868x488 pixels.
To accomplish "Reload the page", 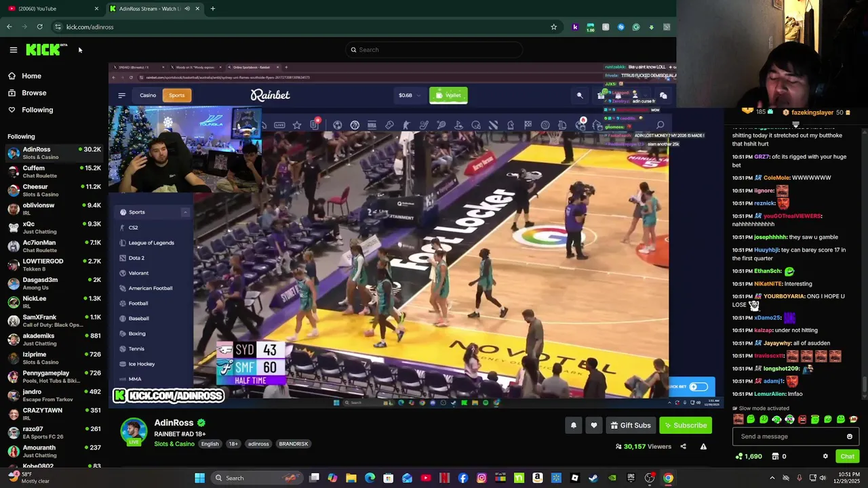I will 40,27.
